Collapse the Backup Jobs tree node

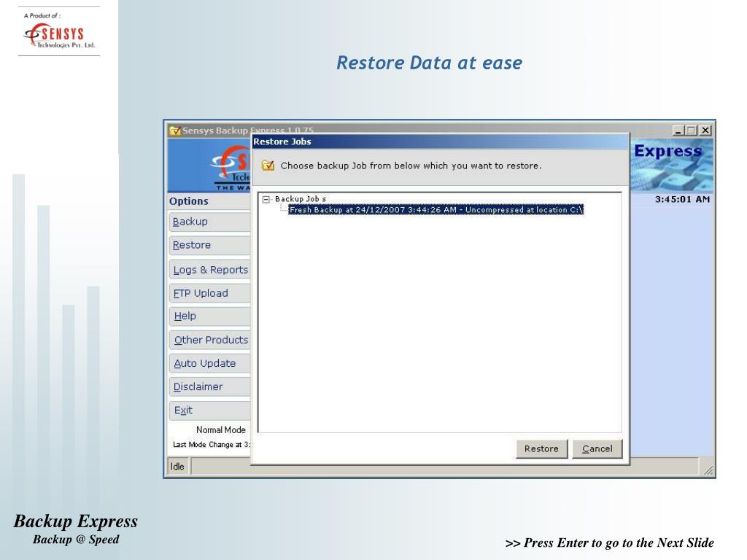[x=266, y=200]
